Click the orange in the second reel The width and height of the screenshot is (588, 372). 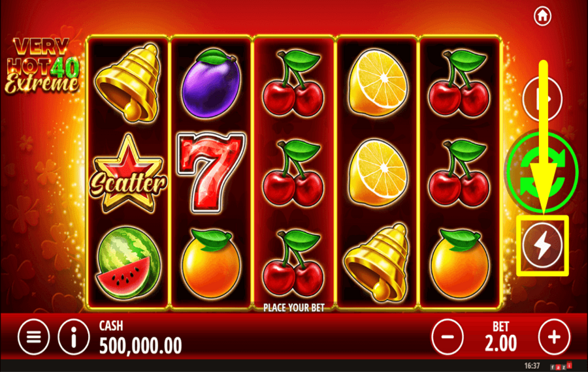tap(211, 264)
